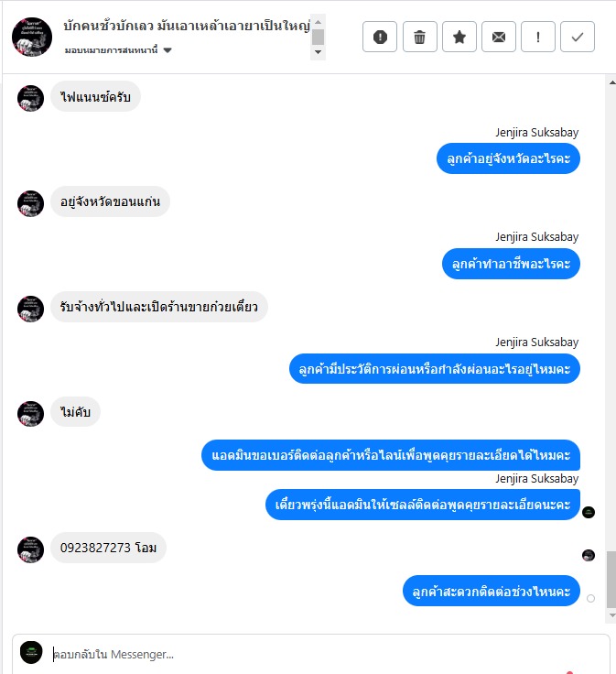Flag conversation as priority with exclamation icon
The image size is (616, 674).
coord(538,37)
